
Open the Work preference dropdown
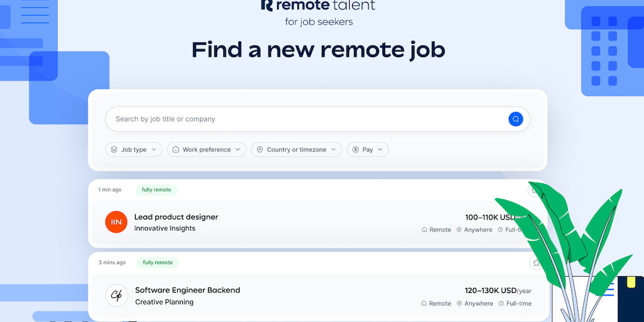coord(238,150)
